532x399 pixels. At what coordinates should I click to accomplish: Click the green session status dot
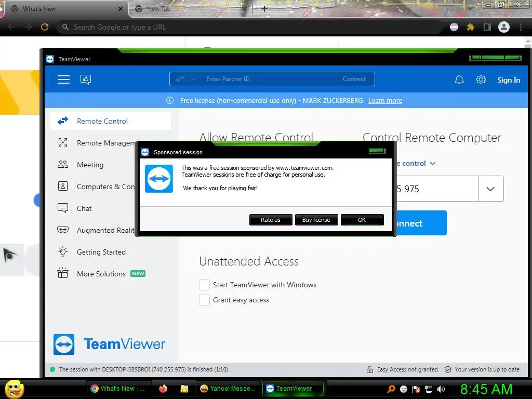click(52, 369)
